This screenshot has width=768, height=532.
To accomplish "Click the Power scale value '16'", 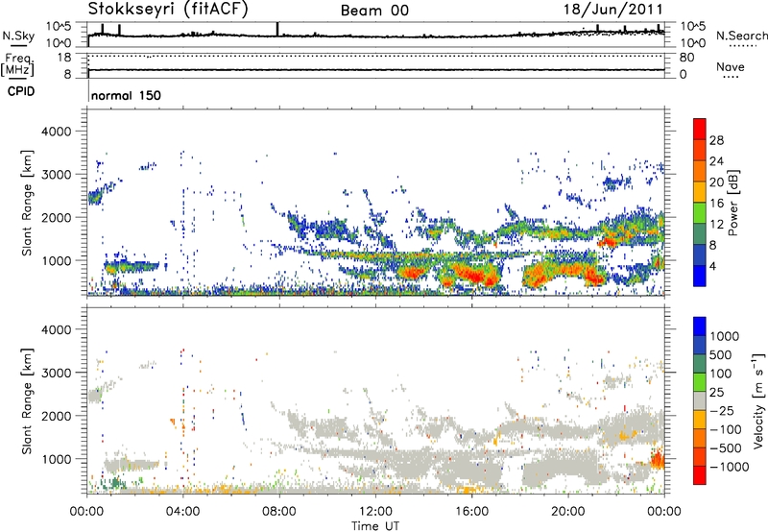I will 716,204.
